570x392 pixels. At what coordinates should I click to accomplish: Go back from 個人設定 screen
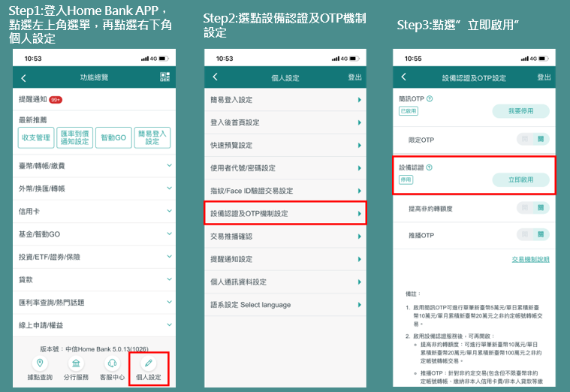(216, 77)
